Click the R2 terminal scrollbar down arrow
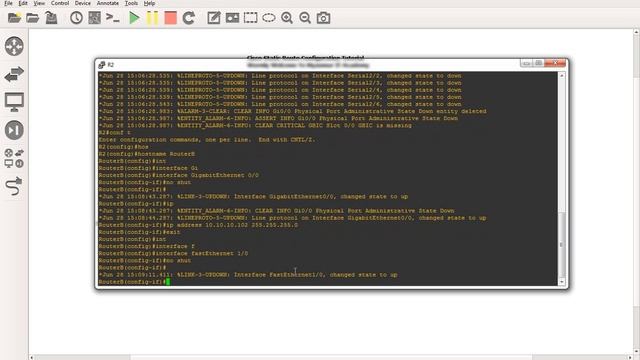 pos(562,282)
